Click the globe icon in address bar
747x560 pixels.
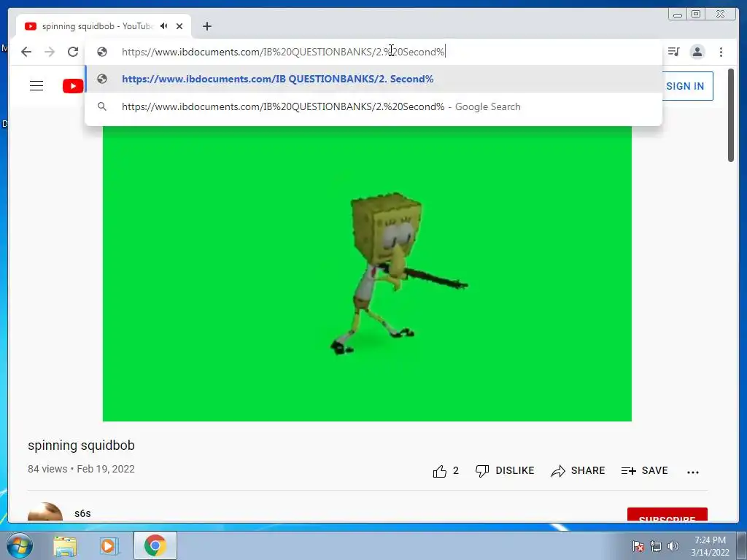(x=102, y=52)
